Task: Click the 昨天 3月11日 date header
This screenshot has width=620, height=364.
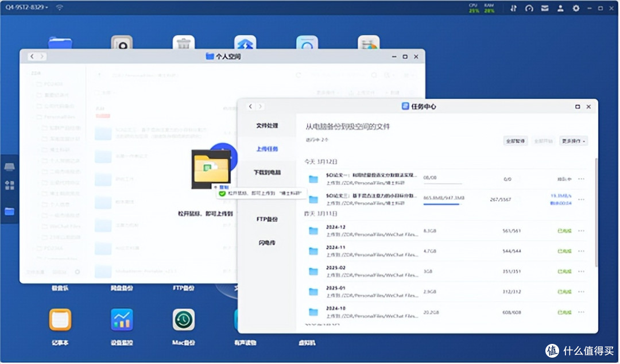Action: pyautogui.click(x=321, y=214)
